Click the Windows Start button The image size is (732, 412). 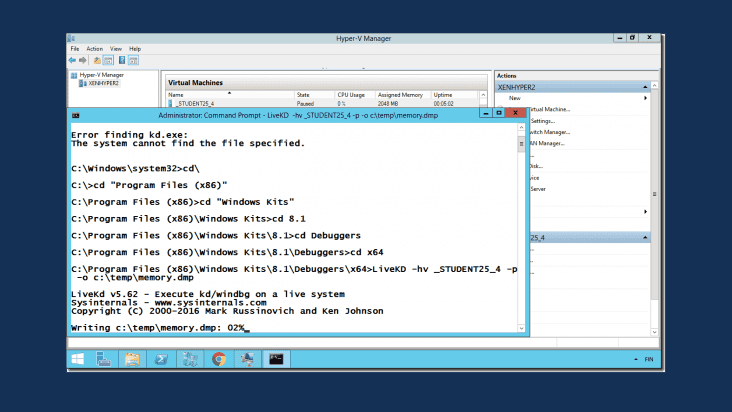[77, 359]
